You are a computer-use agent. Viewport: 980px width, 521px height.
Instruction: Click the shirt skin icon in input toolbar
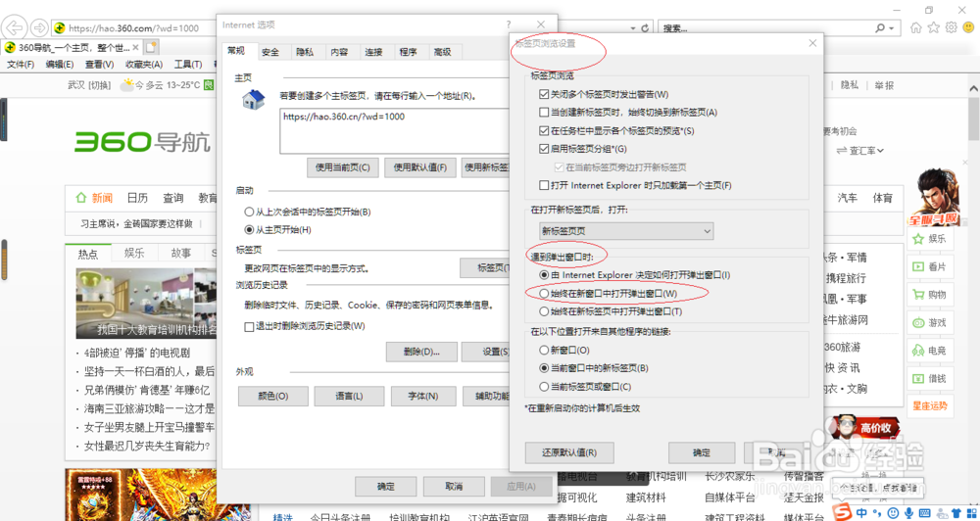point(955,513)
